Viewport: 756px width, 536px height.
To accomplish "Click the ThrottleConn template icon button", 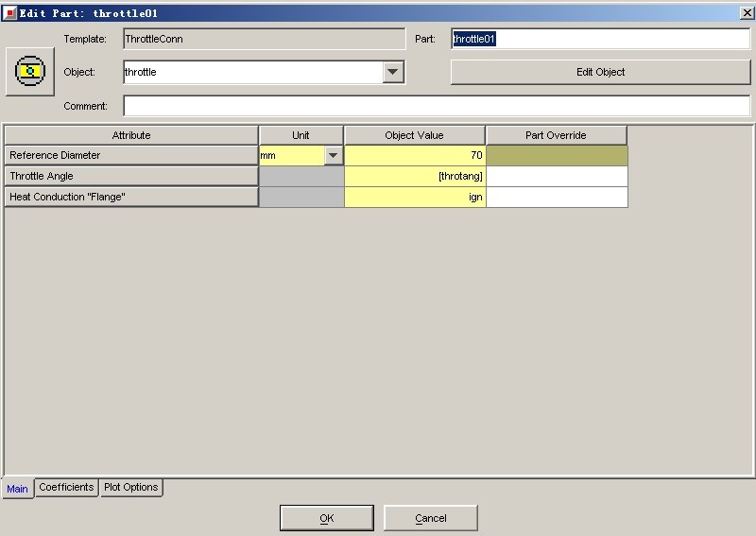I will (30, 72).
